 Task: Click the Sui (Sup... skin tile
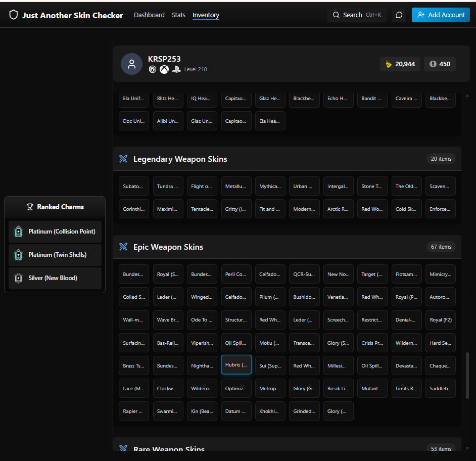coord(270,365)
